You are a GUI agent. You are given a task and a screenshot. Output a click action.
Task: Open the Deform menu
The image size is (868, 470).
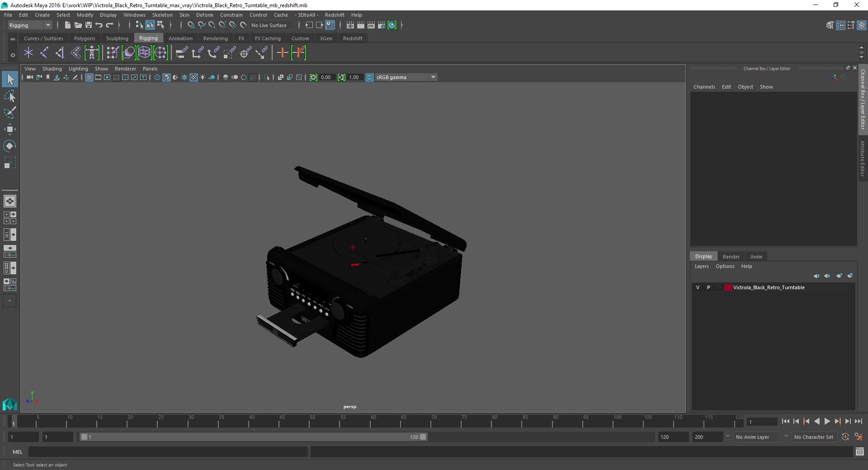click(x=204, y=15)
